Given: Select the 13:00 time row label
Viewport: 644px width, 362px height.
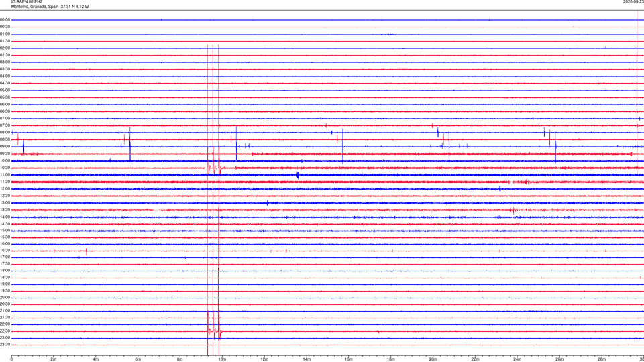Looking at the screenshot, I should coord(5,202).
